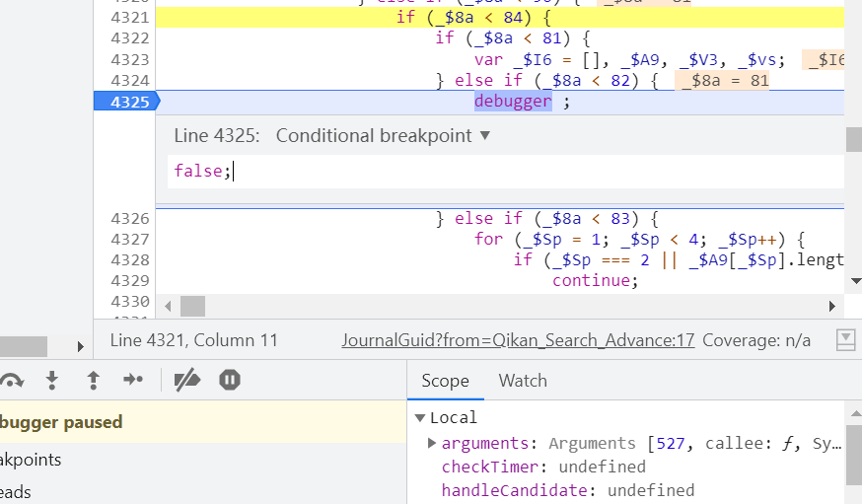The image size is (862, 504).
Task: Click the continue statement on line 4329
Action: point(596,281)
